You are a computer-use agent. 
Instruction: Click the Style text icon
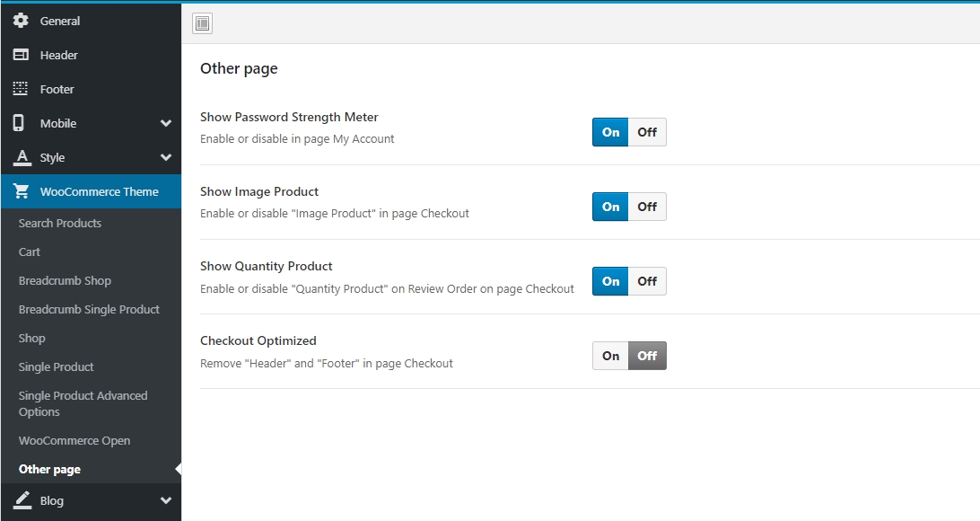(x=22, y=157)
